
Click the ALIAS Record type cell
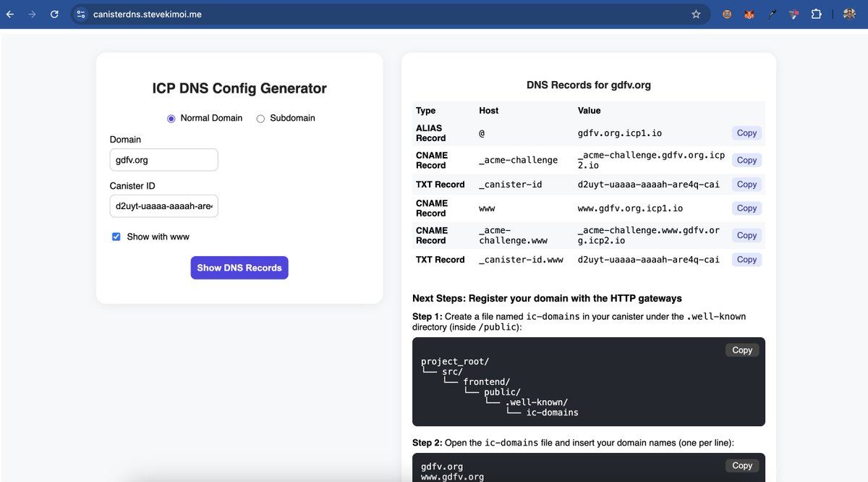point(431,133)
